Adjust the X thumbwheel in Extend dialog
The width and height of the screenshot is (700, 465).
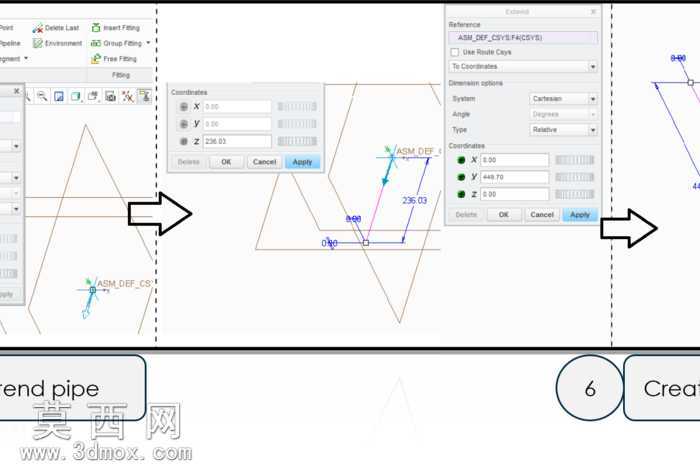point(575,160)
